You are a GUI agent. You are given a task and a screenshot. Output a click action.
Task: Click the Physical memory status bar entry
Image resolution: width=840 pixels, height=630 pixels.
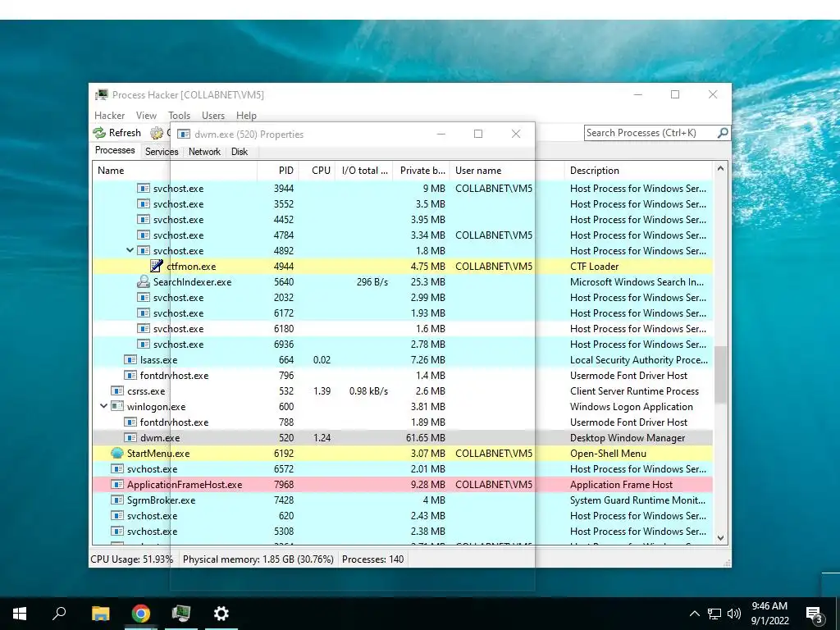[258, 559]
